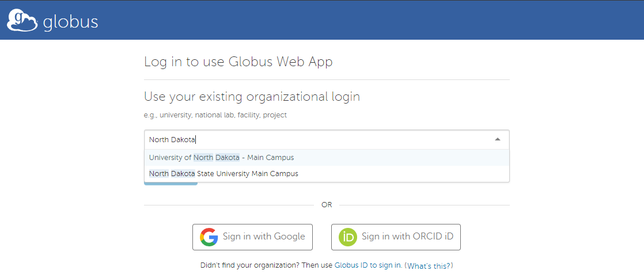Collapse the organization list with the arrow

tap(498, 139)
